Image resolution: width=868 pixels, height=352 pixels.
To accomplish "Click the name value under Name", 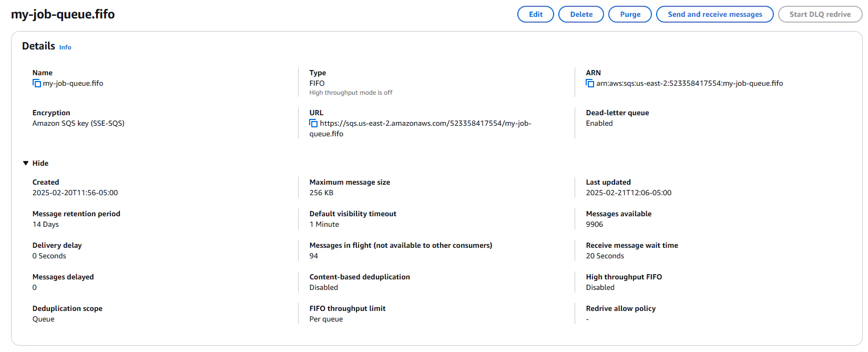I will 73,83.
